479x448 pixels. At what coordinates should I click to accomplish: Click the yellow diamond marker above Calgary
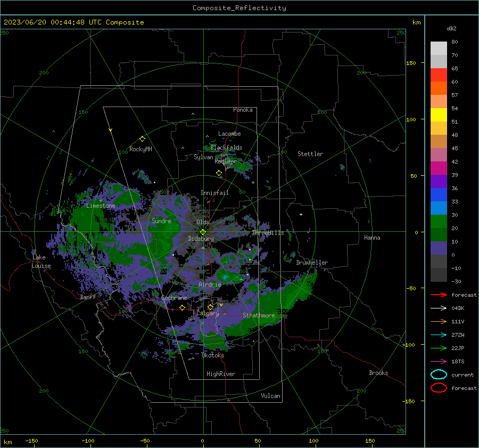(210, 307)
